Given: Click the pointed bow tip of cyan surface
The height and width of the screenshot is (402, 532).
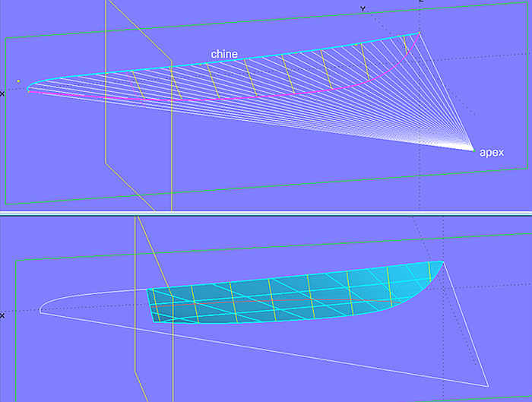Looking at the screenshot, I should [442, 262].
